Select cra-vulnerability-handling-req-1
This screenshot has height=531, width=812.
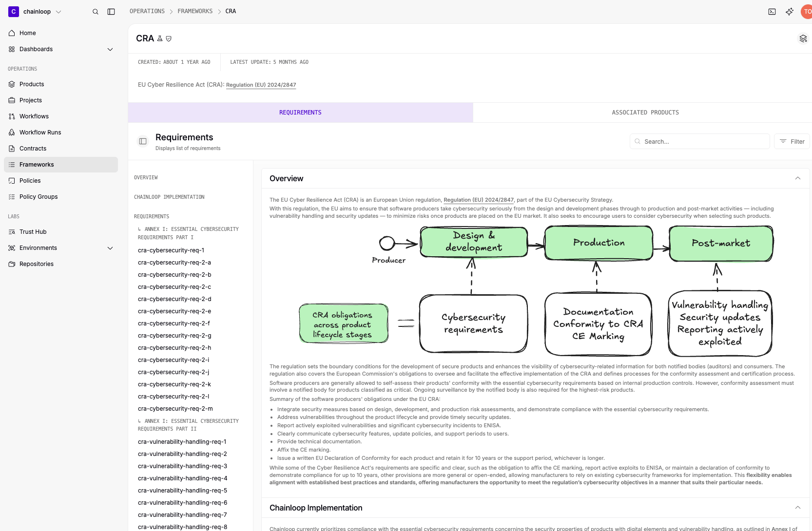click(x=182, y=442)
